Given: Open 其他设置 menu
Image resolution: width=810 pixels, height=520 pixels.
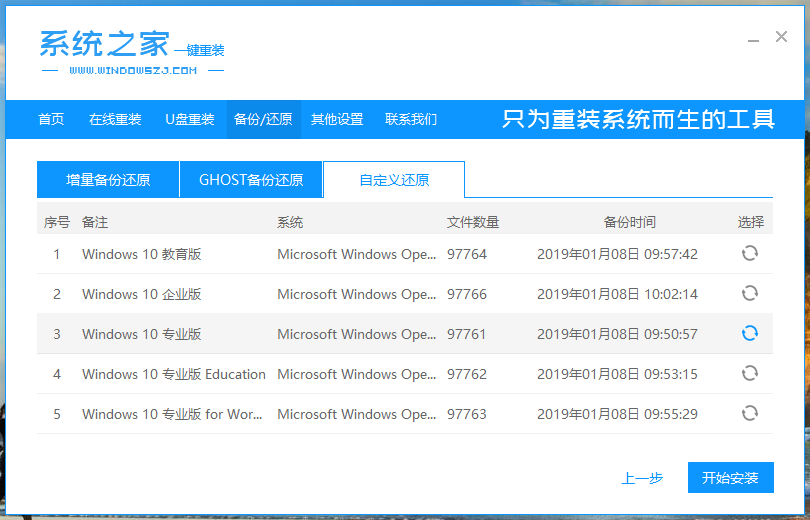Looking at the screenshot, I should pos(337,119).
